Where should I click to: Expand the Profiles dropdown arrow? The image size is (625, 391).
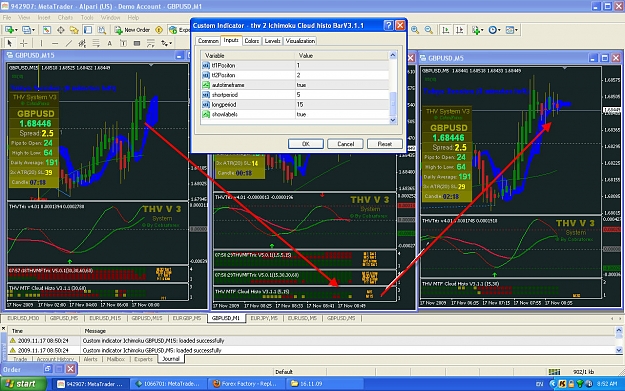coord(33,30)
